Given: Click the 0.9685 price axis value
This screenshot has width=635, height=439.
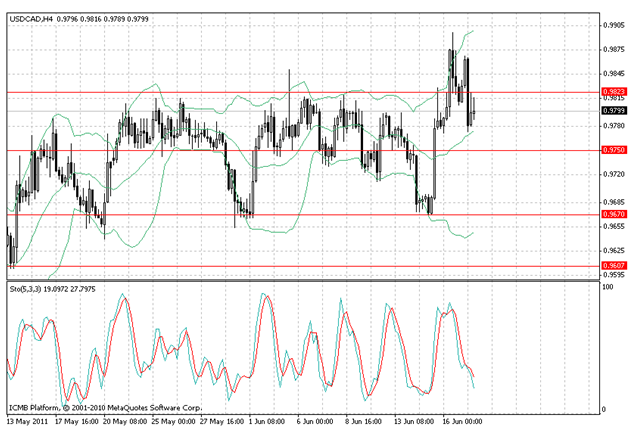Looking at the screenshot, I should coord(614,202).
